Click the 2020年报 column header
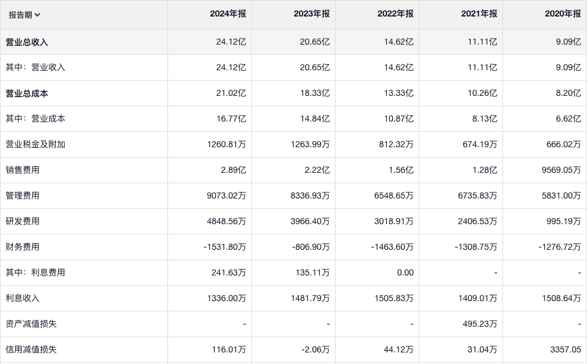The width and height of the screenshot is (588, 364). point(563,13)
